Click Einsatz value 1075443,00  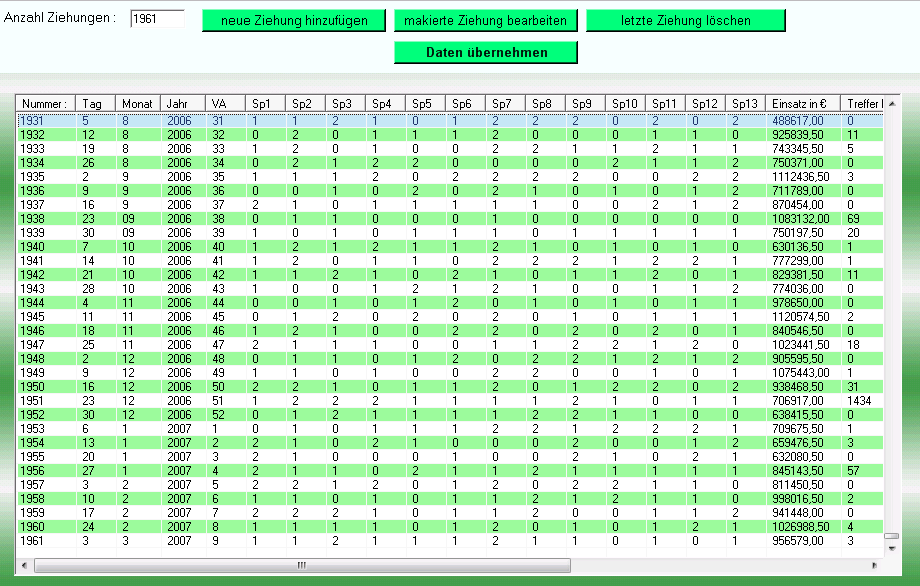click(x=801, y=373)
